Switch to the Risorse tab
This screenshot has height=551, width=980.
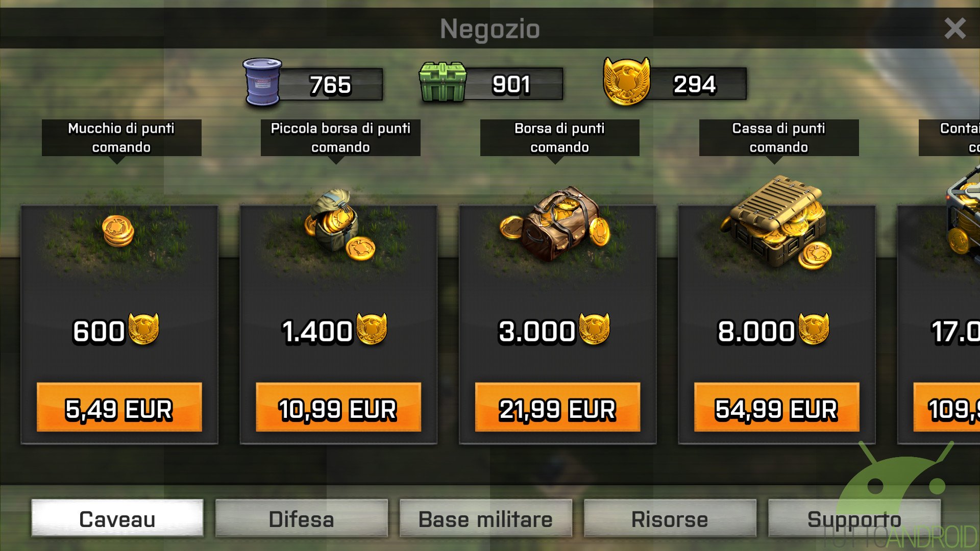[670, 518]
